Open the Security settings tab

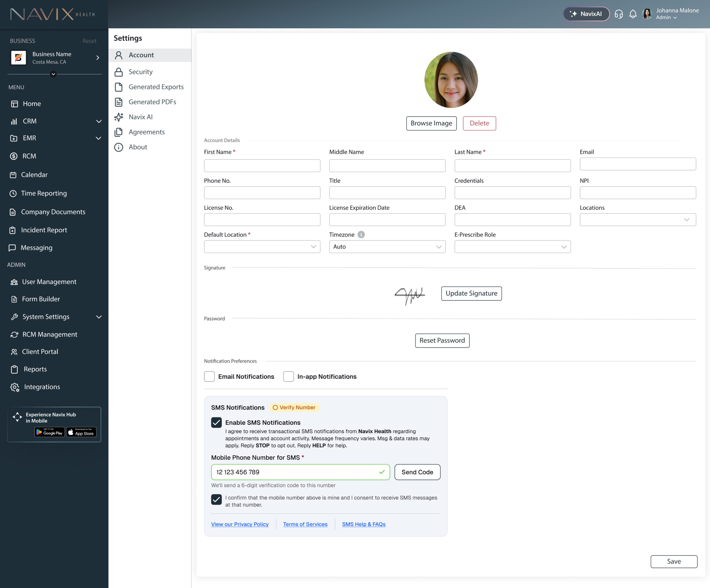[x=140, y=72]
